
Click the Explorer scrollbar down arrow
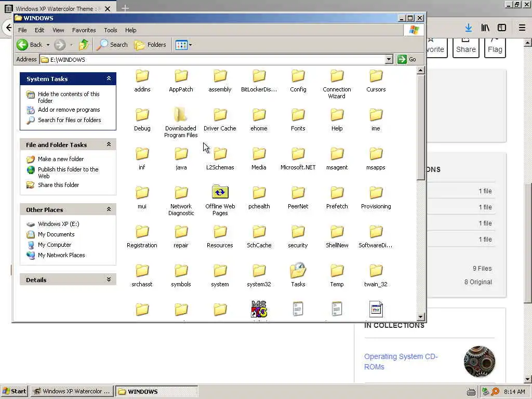tap(421, 317)
